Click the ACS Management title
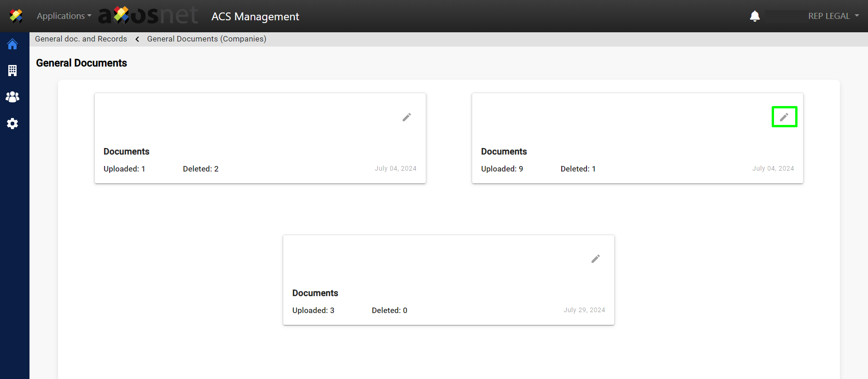 pos(255,17)
